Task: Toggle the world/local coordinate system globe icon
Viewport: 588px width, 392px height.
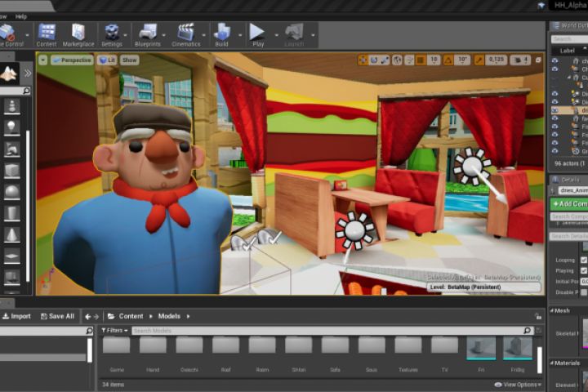Action: (x=397, y=60)
